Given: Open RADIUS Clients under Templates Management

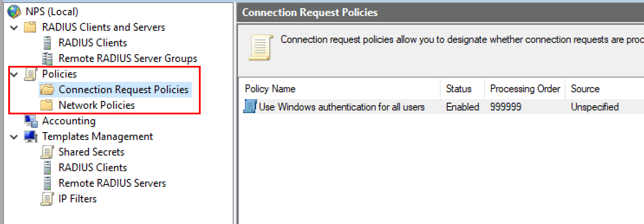Looking at the screenshot, I should (x=93, y=168).
